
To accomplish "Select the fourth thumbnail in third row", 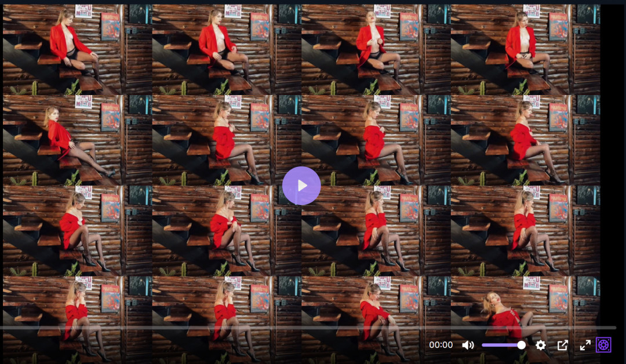I will [x=525, y=230].
